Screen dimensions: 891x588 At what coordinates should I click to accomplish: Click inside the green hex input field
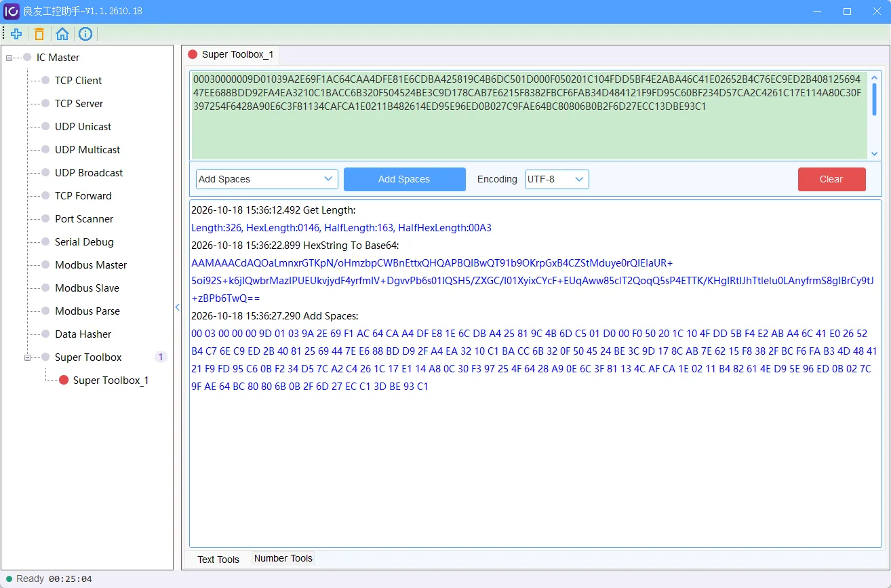(528, 115)
